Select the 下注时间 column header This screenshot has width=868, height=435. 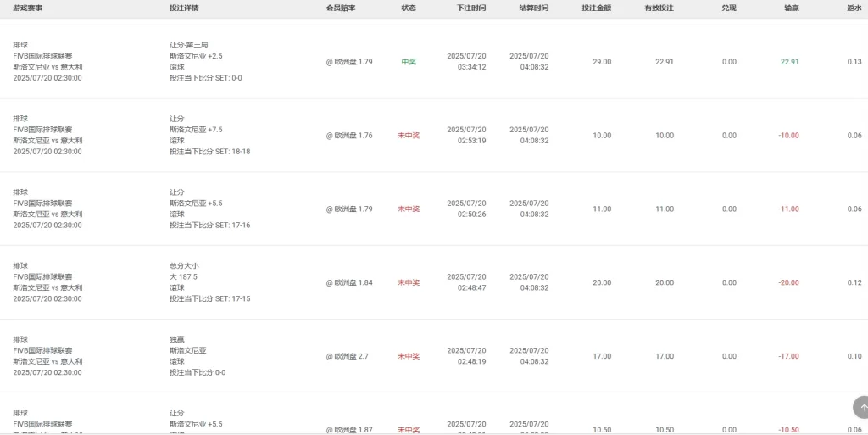(471, 8)
